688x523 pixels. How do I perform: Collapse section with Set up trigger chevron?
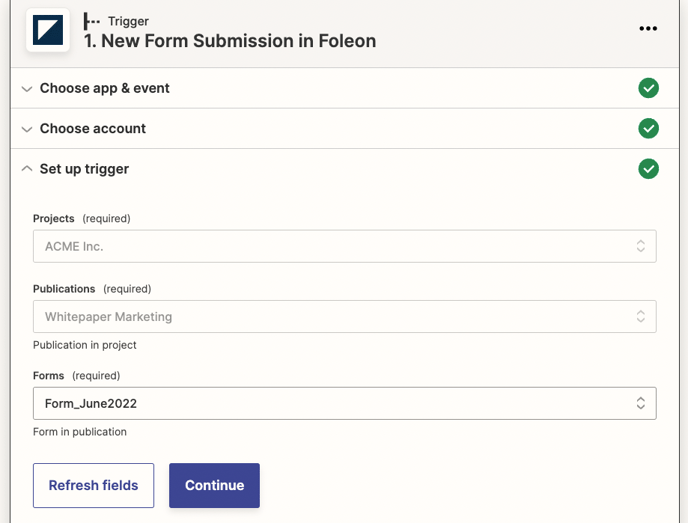pyautogui.click(x=27, y=169)
